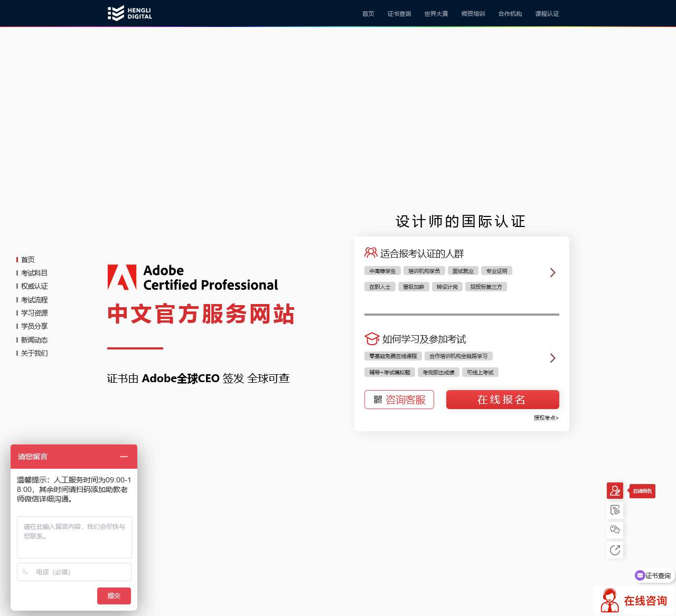Click the form document icon in floating sidebar
Viewport: 676px width, 616px height.
pyautogui.click(x=615, y=510)
